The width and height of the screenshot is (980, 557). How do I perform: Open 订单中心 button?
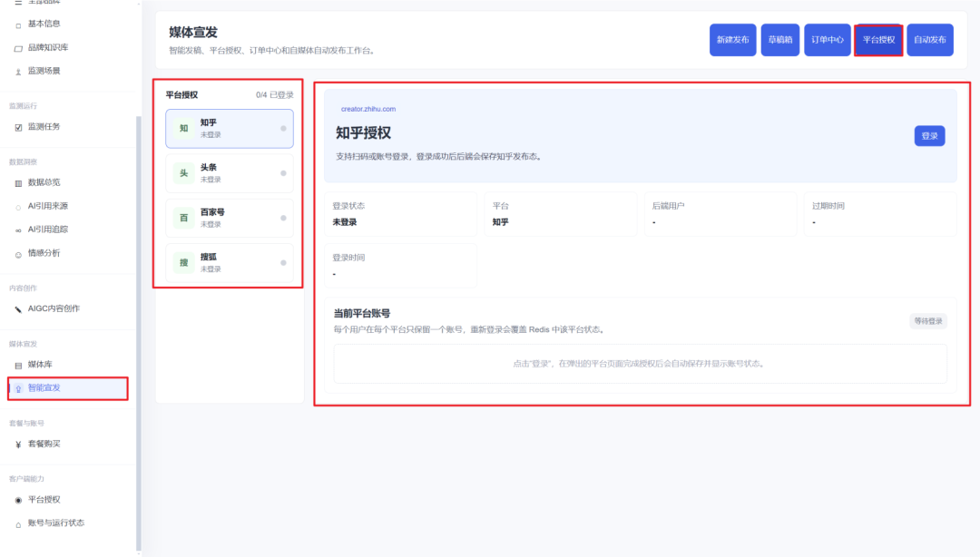(x=827, y=39)
